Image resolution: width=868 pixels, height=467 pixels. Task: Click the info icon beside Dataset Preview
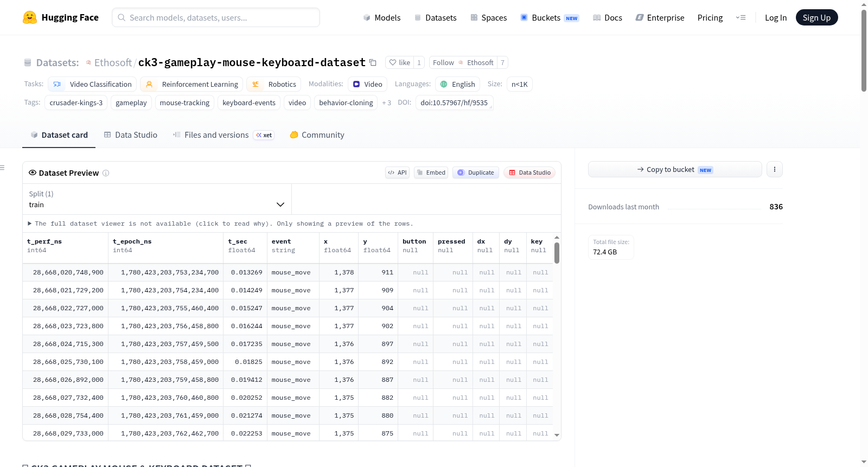pyautogui.click(x=106, y=173)
